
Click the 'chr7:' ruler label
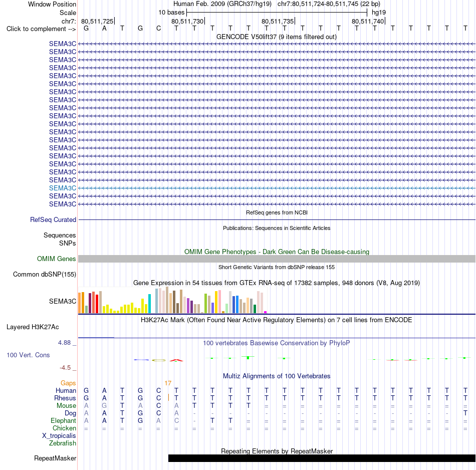tap(69, 21)
